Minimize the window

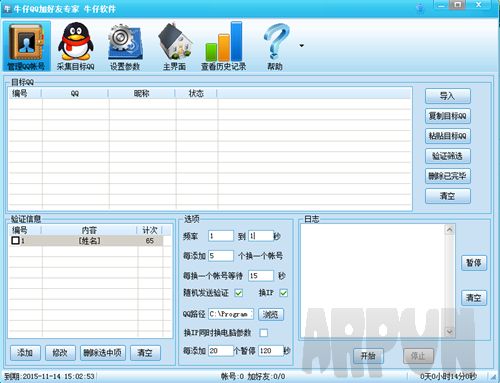tap(442, 5)
